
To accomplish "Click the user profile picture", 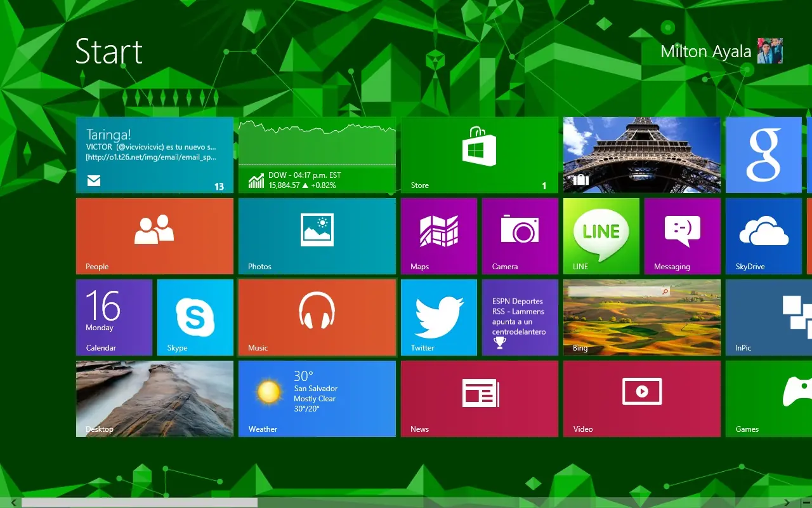I will pos(770,51).
